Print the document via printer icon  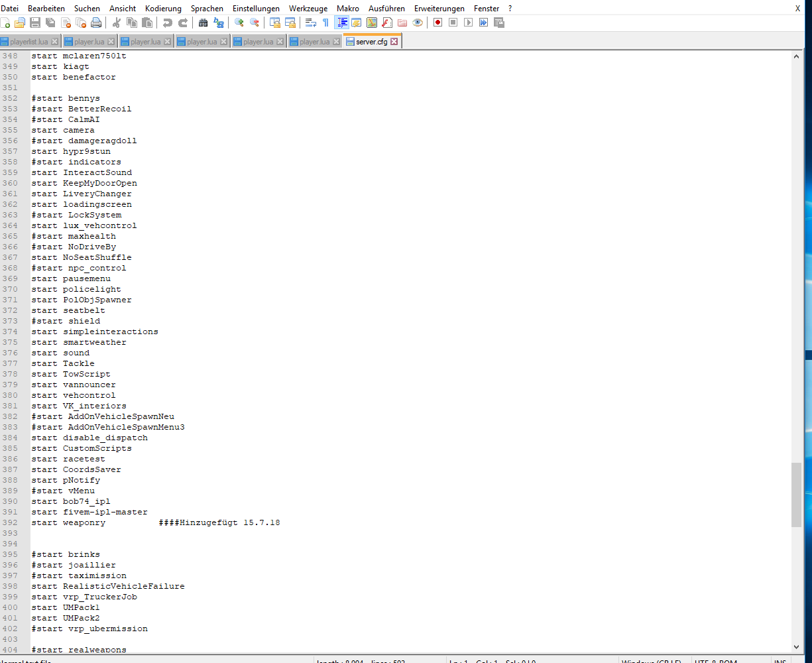coord(96,23)
